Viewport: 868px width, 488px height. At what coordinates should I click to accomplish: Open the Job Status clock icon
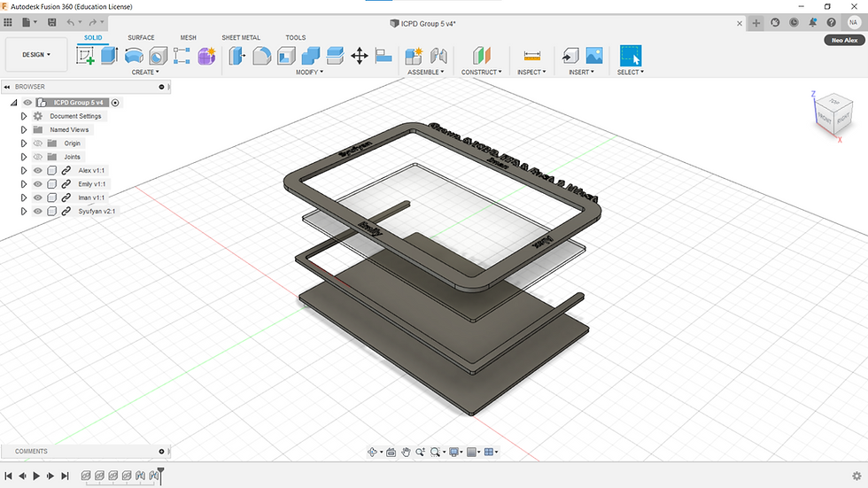[794, 23]
